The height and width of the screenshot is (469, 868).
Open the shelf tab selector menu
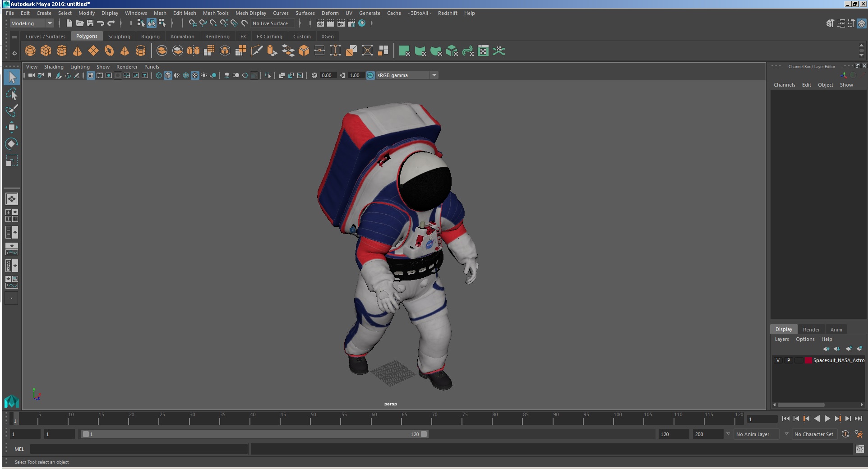point(14,37)
